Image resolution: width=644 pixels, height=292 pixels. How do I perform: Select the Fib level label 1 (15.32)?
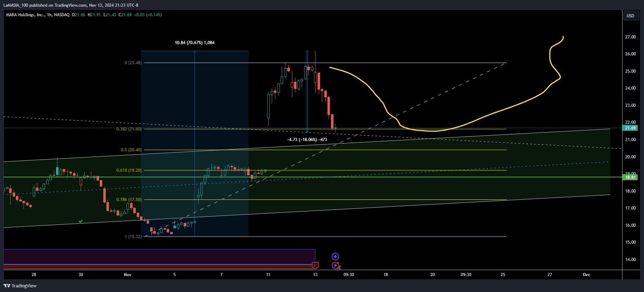(133, 237)
